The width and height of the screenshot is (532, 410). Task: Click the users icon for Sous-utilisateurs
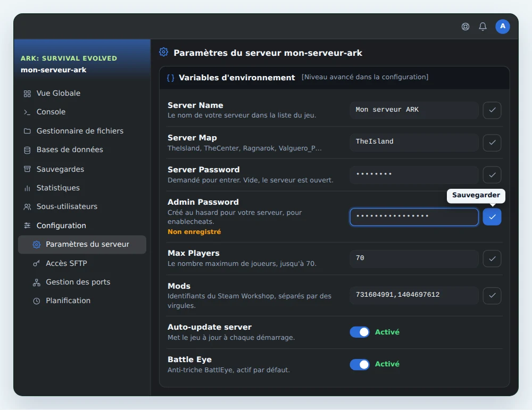pyautogui.click(x=27, y=207)
